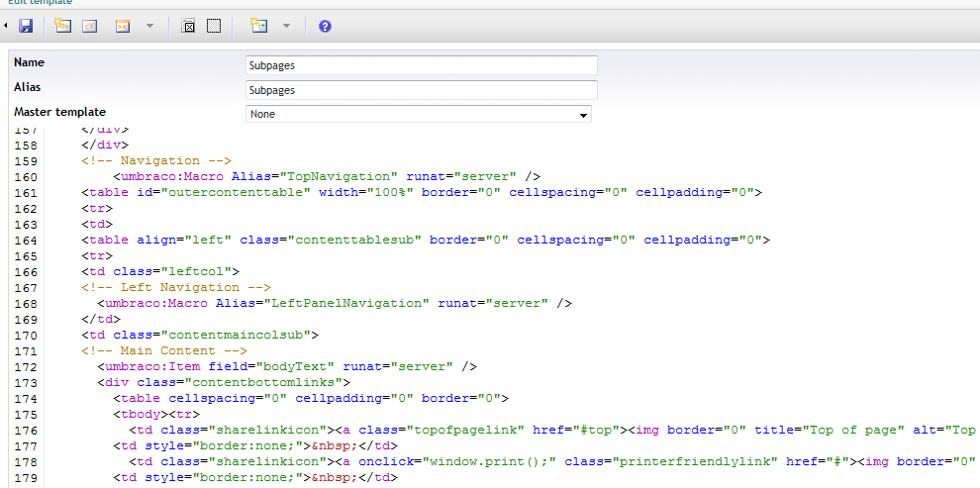Viewport: 980px width, 488px height.
Task: Click the window.print() line 178
Action: 552,461
